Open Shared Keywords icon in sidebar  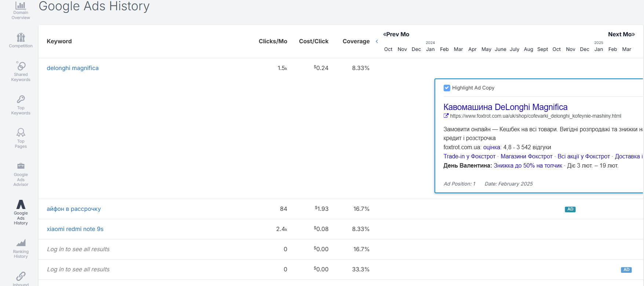pos(21,66)
